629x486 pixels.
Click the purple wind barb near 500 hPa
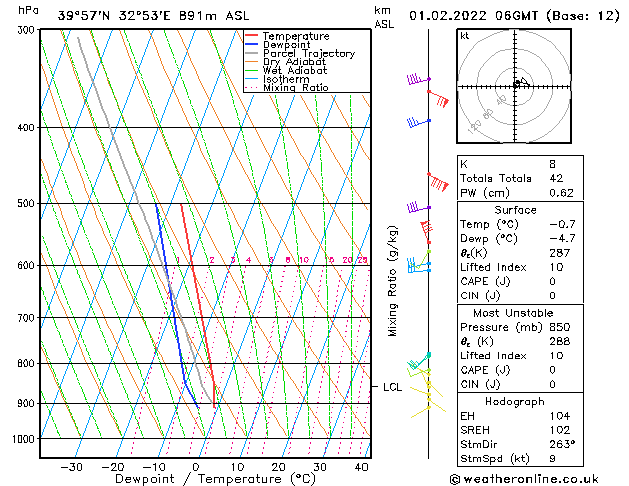coord(419,207)
